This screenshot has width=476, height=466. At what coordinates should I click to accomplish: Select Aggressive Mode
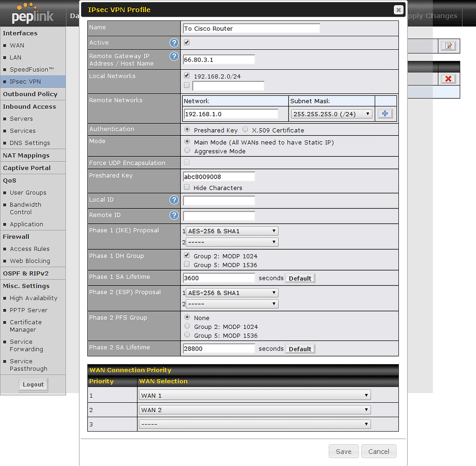187,150
